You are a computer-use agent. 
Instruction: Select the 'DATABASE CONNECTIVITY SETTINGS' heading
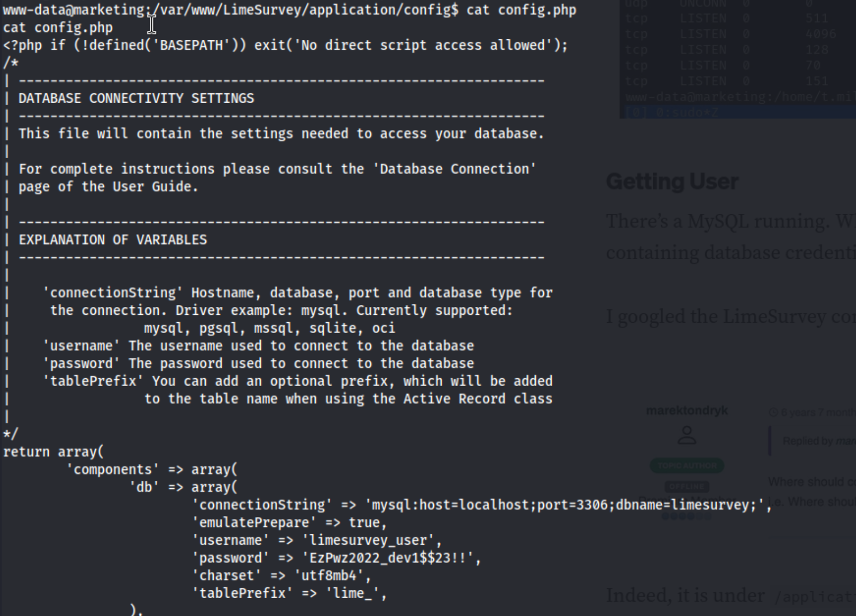pos(136,98)
